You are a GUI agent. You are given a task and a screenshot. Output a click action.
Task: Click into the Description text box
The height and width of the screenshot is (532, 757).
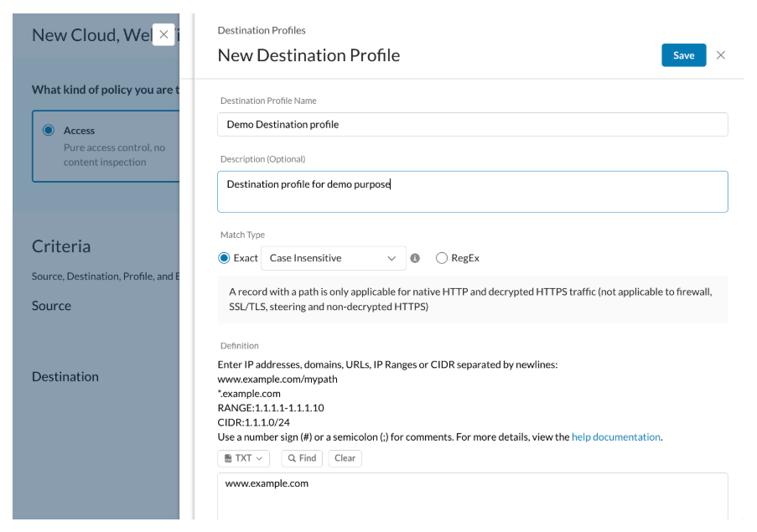point(473,192)
